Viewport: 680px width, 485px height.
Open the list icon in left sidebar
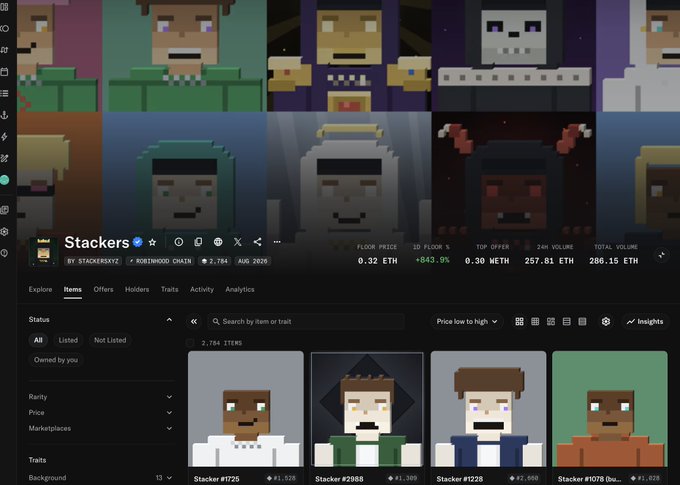coord(4,93)
